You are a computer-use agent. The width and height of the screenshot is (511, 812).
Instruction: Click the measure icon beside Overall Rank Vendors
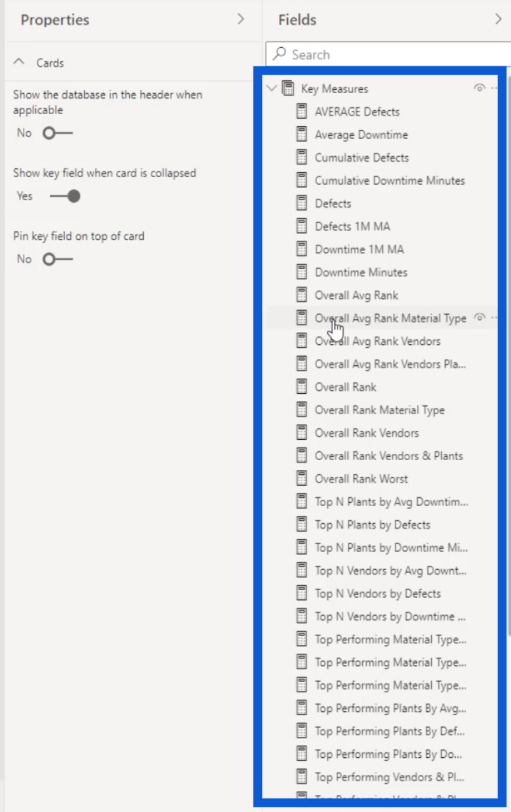(x=301, y=433)
